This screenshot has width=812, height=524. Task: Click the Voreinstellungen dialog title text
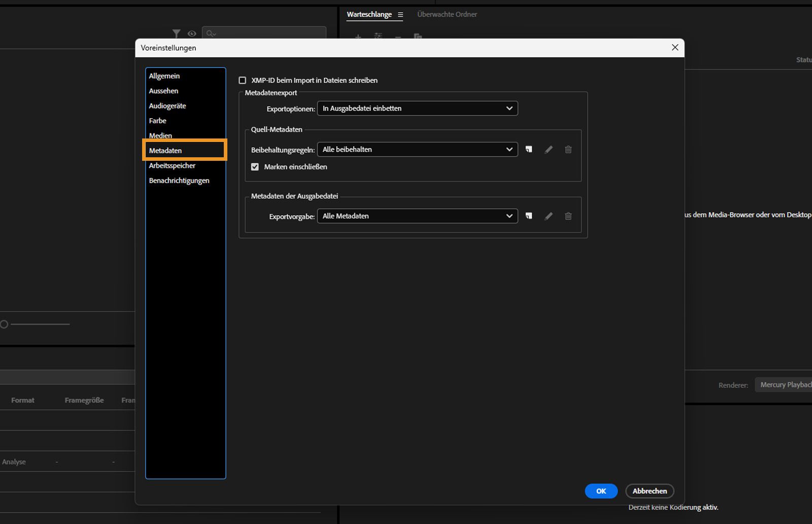tap(168, 48)
